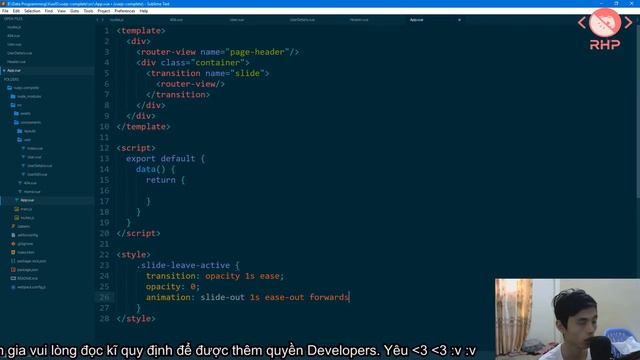The image size is (640, 360).
Task: Open the View menu
Action: (x=61, y=11)
